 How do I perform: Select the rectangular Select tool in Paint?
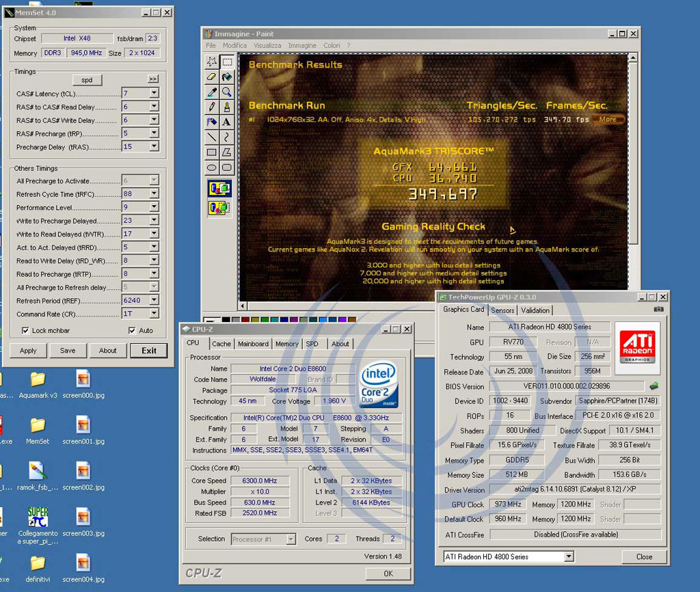pos(227,62)
